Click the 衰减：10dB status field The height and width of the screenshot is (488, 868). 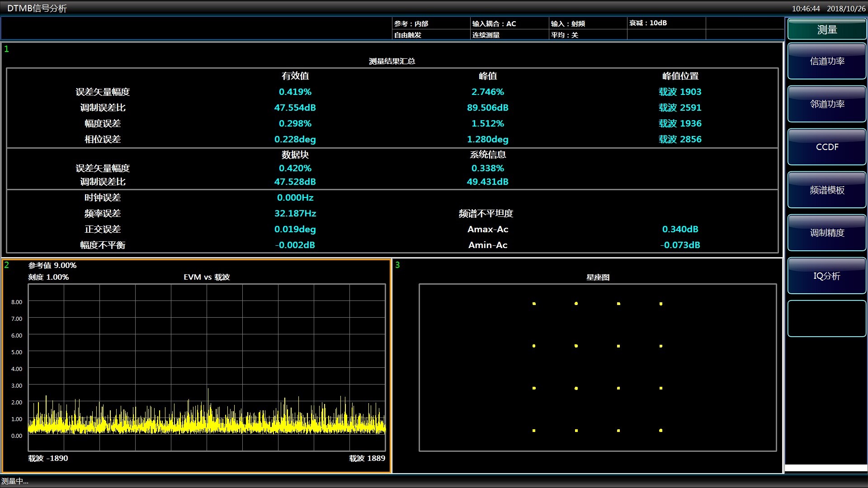point(648,23)
